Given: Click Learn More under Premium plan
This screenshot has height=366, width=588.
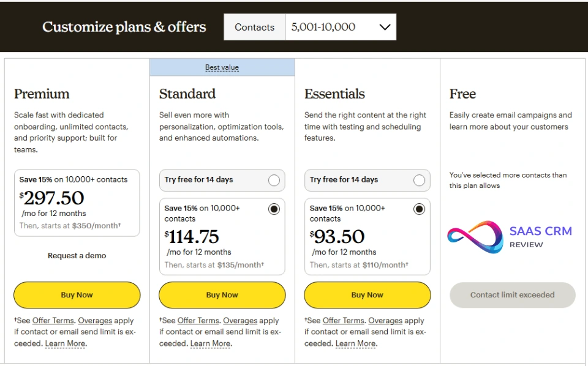Looking at the screenshot, I should 65,344.
